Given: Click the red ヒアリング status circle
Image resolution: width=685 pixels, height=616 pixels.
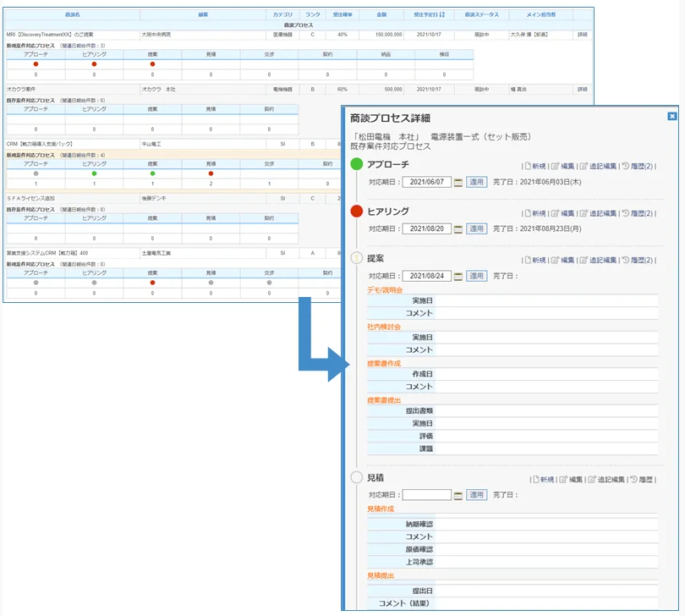Looking at the screenshot, I should click(356, 212).
